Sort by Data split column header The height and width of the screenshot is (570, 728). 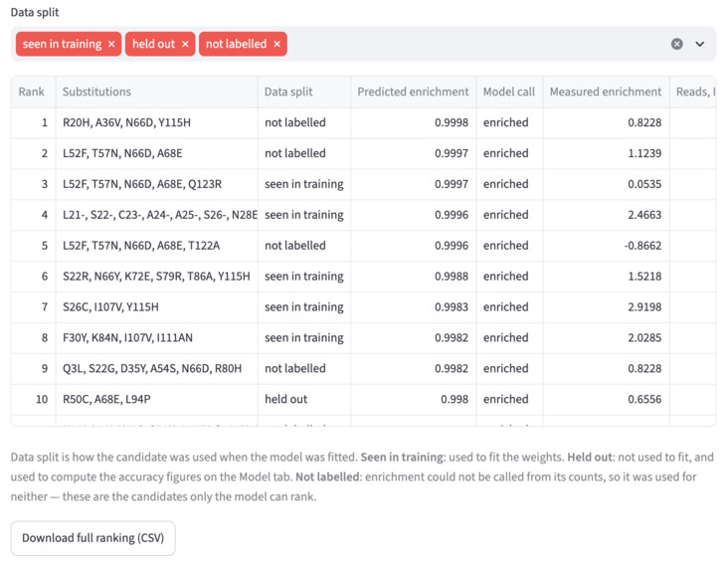pyautogui.click(x=304, y=92)
